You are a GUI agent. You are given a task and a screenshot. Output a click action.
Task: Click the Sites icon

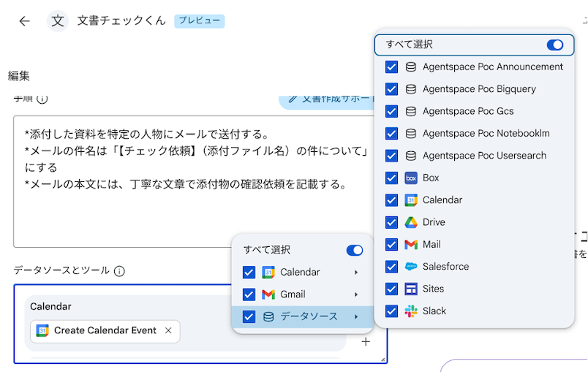coord(411,289)
